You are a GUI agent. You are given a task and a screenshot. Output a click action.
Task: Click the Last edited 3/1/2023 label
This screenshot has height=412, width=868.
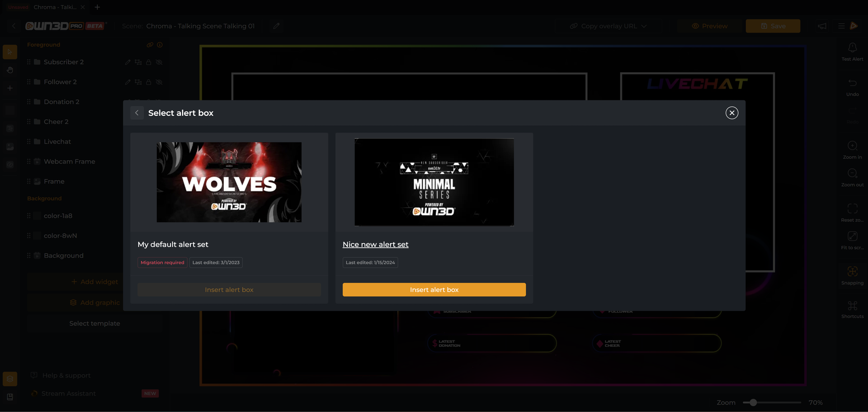[216, 263]
